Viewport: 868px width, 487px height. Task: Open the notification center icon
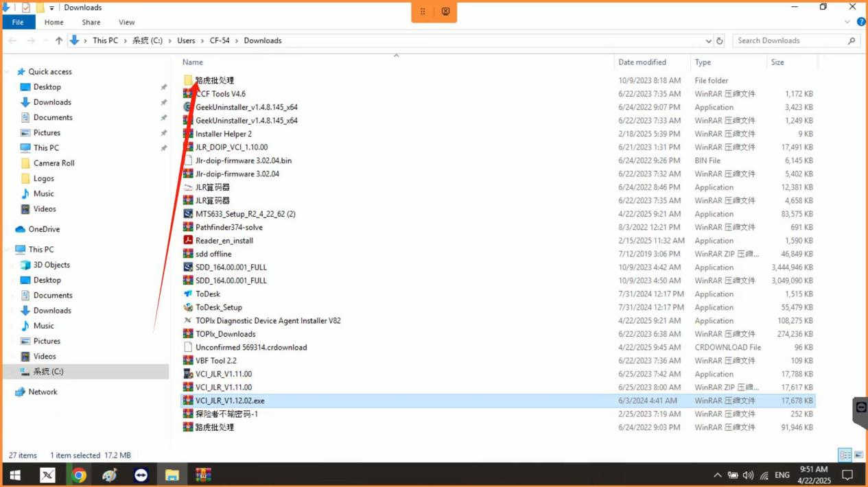point(847,475)
